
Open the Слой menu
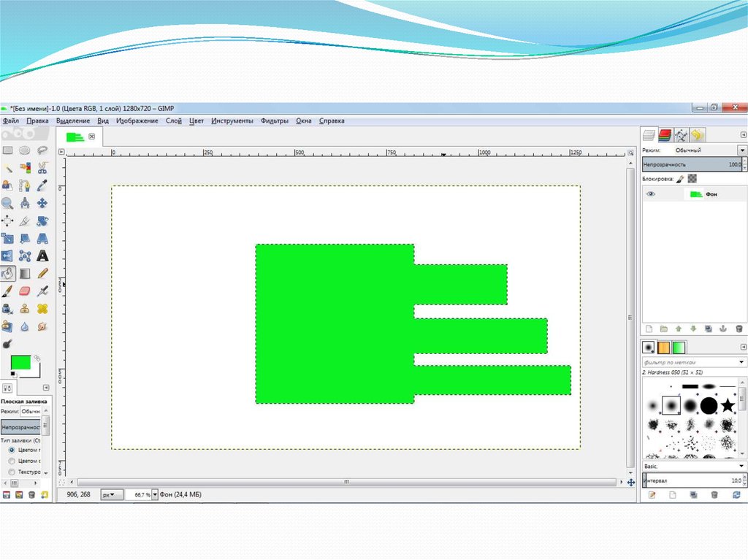173,121
